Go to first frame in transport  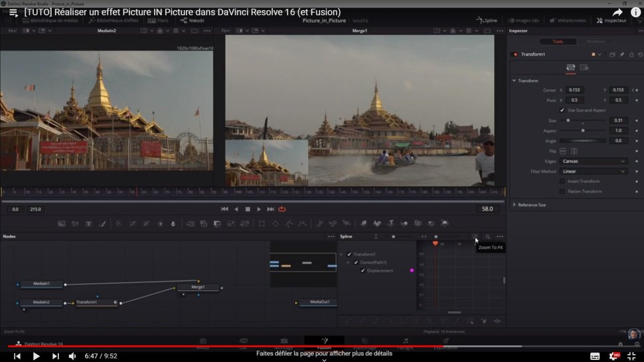pyautogui.click(x=224, y=209)
